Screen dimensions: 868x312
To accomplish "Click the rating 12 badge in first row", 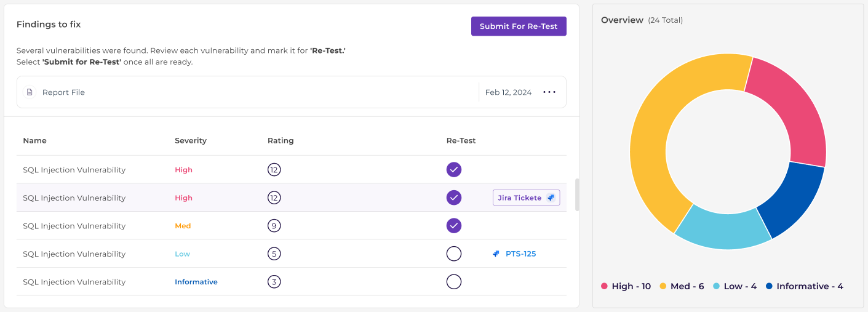I will coord(274,170).
